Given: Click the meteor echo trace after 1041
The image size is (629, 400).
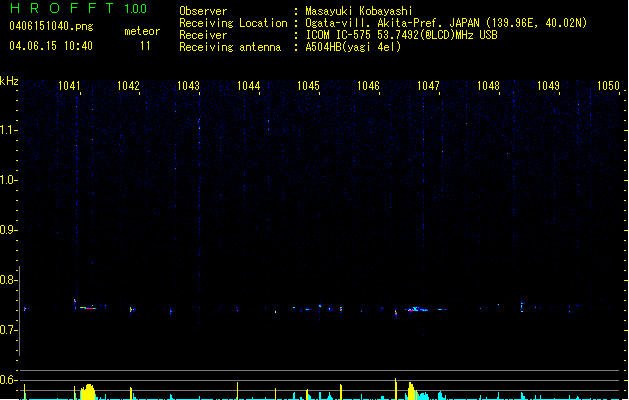Looking at the screenshot, I should [87, 308].
